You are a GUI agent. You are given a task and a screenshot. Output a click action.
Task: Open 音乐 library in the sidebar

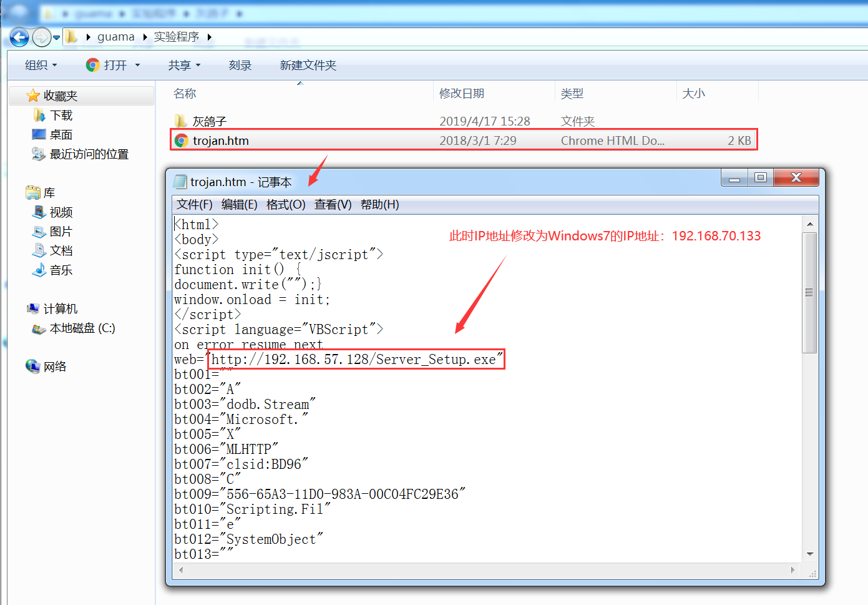pyautogui.click(x=61, y=270)
